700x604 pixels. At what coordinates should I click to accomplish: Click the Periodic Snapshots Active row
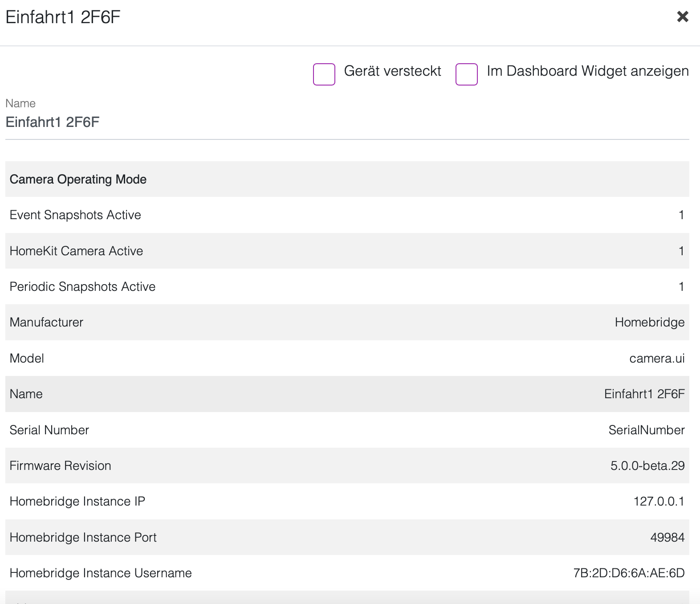[346, 287]
